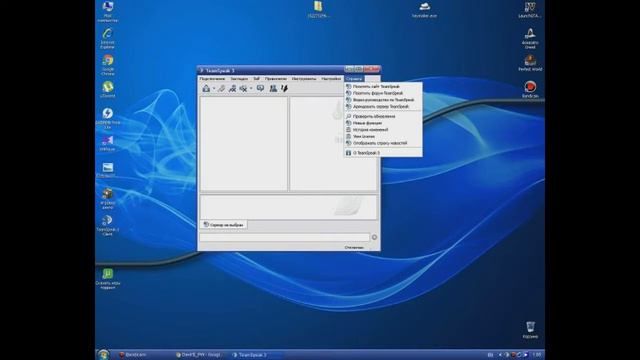The height and width of the screenshot is (360, 640).
Task: Select the launcher.exe desktop icon
Action: pos(424,10)
